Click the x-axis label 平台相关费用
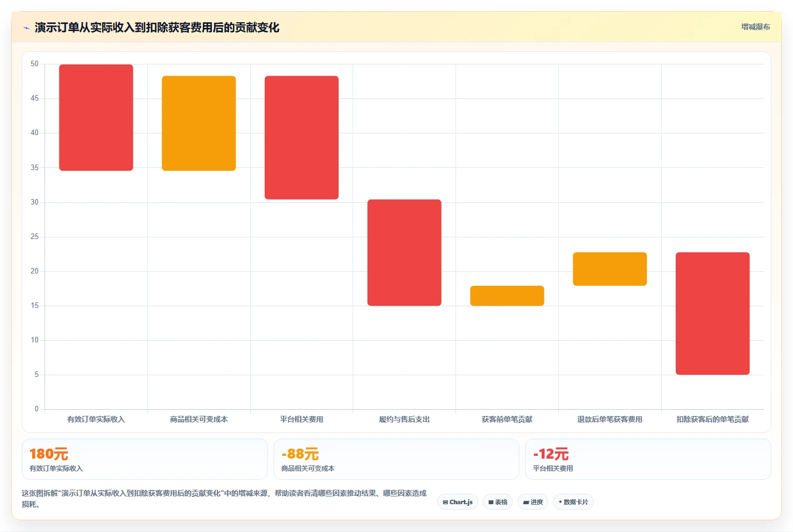 point(301,419)
